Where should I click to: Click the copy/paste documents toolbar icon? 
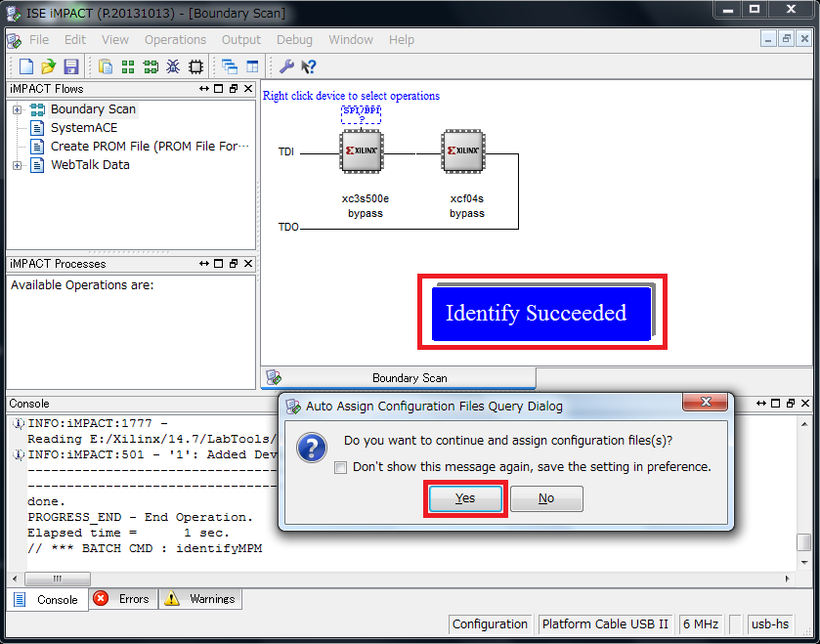(106, 66)
